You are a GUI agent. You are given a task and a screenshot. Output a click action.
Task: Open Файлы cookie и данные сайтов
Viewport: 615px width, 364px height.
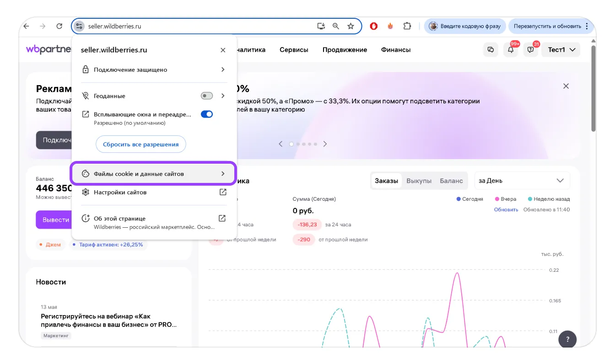tap(153, 174)
